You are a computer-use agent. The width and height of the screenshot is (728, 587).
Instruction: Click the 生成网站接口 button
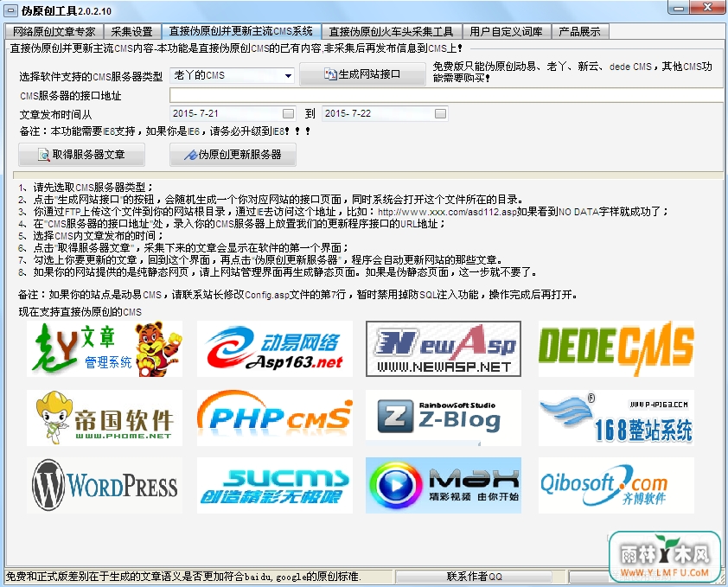click(362, 74)
